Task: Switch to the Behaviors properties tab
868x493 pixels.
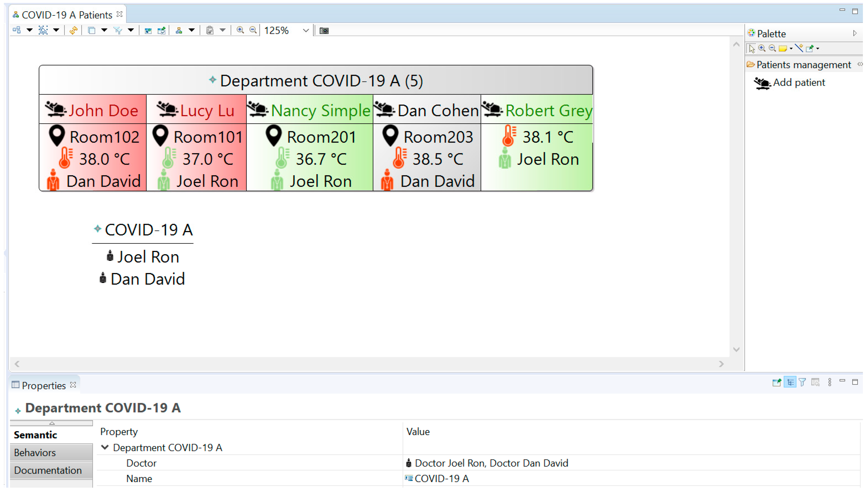Action: click(35, 453)
